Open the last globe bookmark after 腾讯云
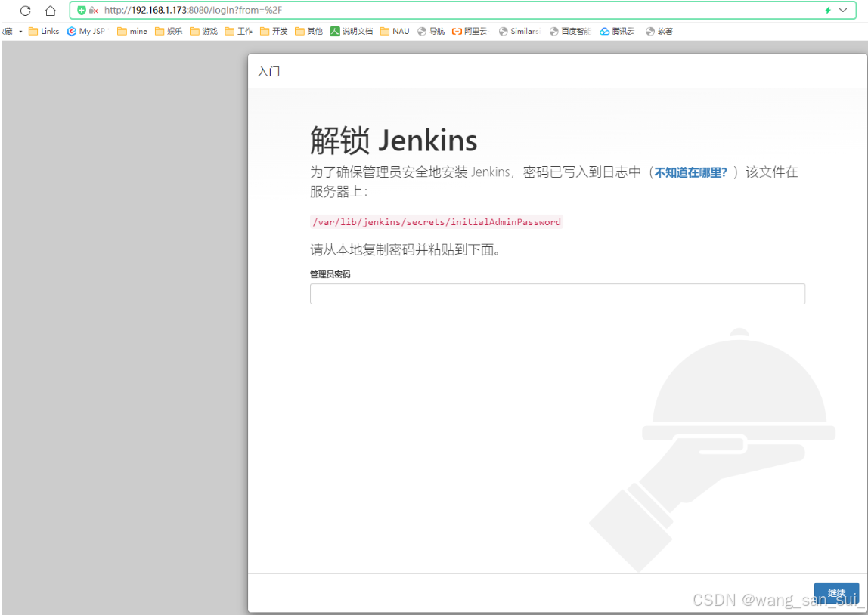 point(659,32)
